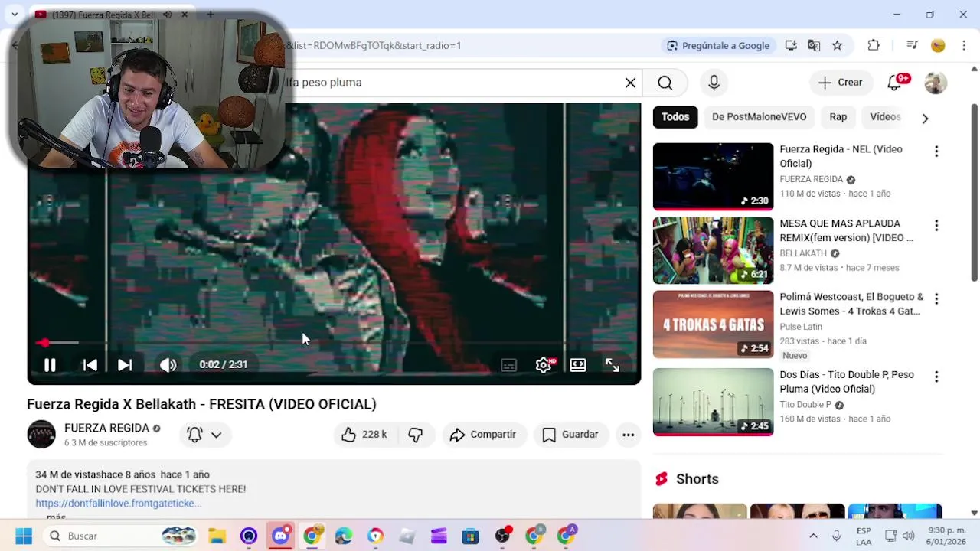Screen dimensions: 980x551
Task: Open the FUERZA REGIDA channel name link
Action: point(106,429)
